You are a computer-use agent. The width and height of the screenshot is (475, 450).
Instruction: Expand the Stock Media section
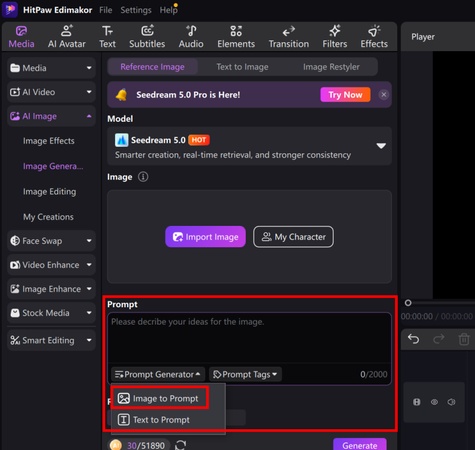coord(51,313)
